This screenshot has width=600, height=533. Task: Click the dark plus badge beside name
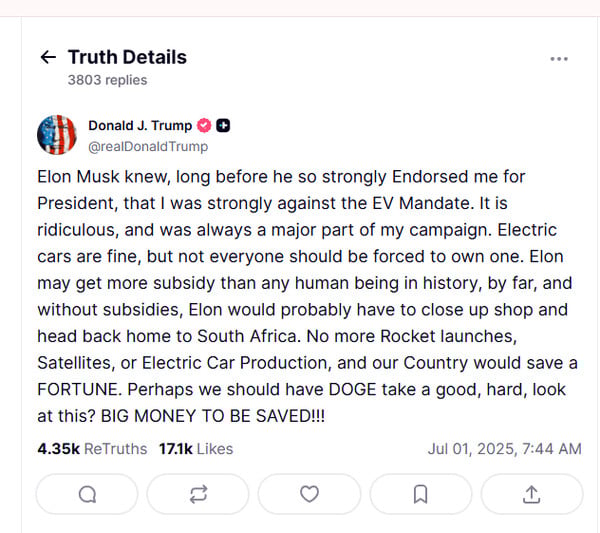coord(223,126)
